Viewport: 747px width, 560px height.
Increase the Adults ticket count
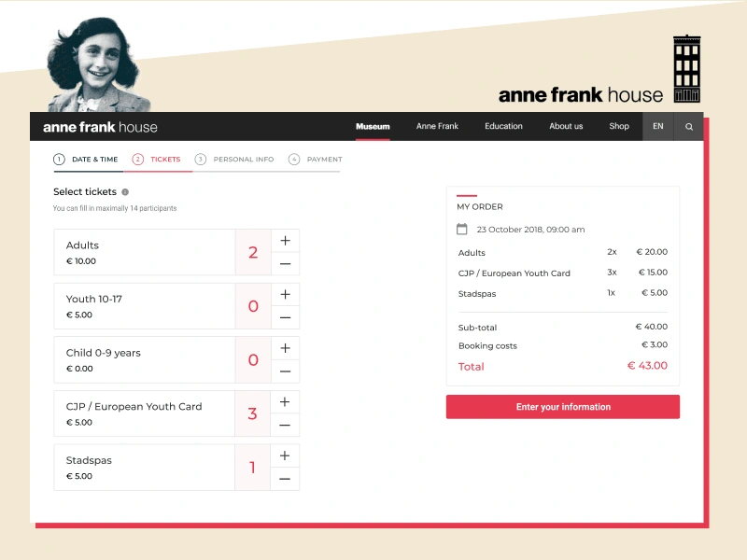point(286,241)
